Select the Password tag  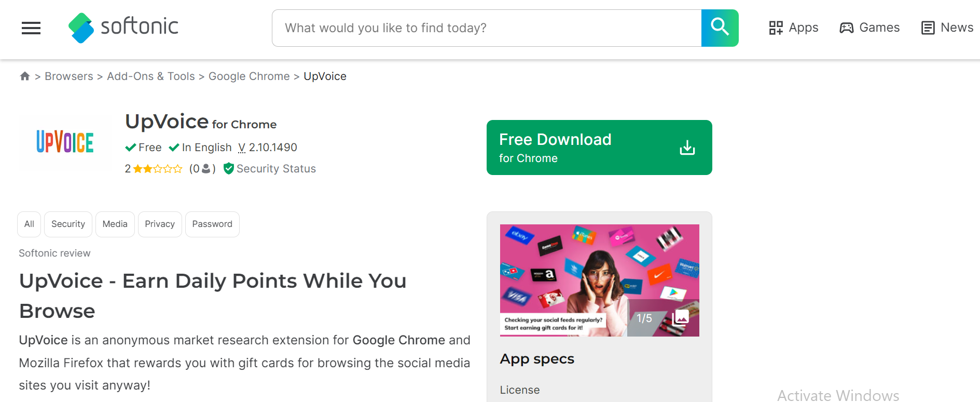(212, 224)
